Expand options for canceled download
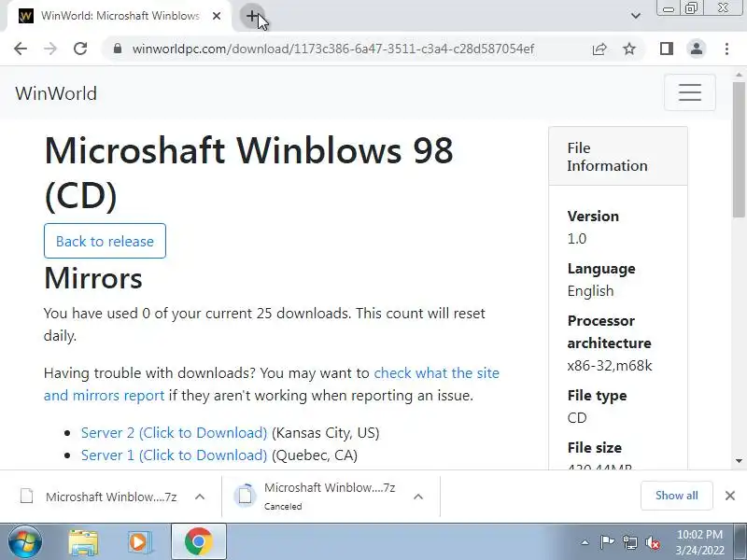 pyautogui.click(x=418, y=497)
